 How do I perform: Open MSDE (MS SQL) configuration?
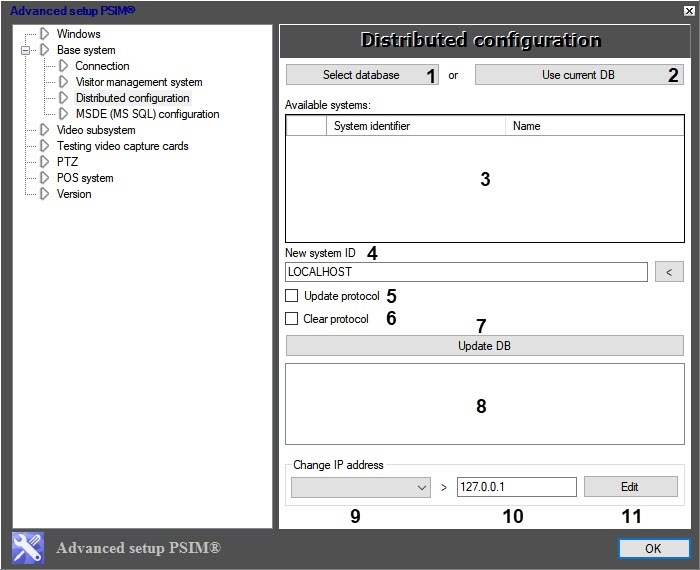pyautogui.click(x=147, y=114)
